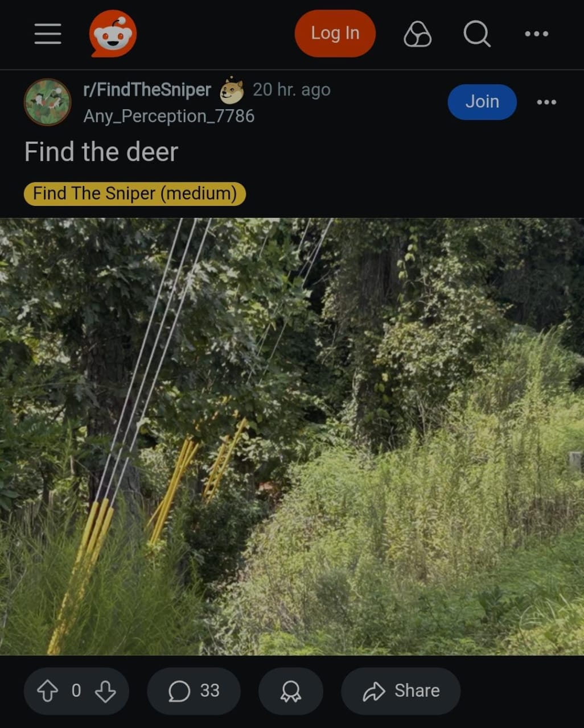
Task: Open the post titled Find the deer
Action: tap(101, 151)
